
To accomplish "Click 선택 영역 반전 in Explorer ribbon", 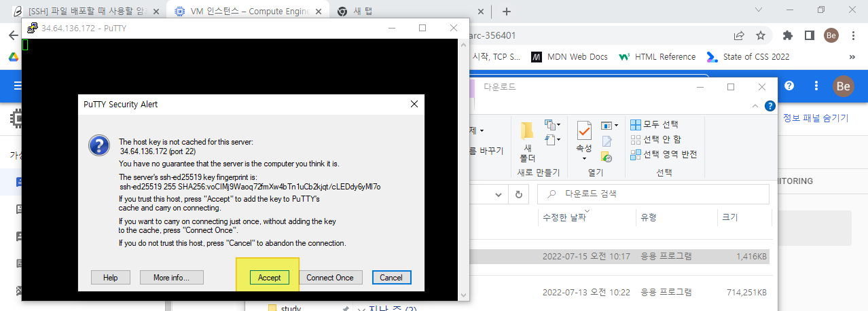I will point(664,155).
